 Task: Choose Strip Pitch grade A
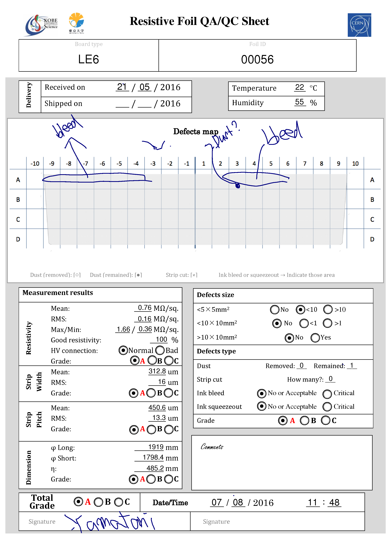tap(134, 430)
